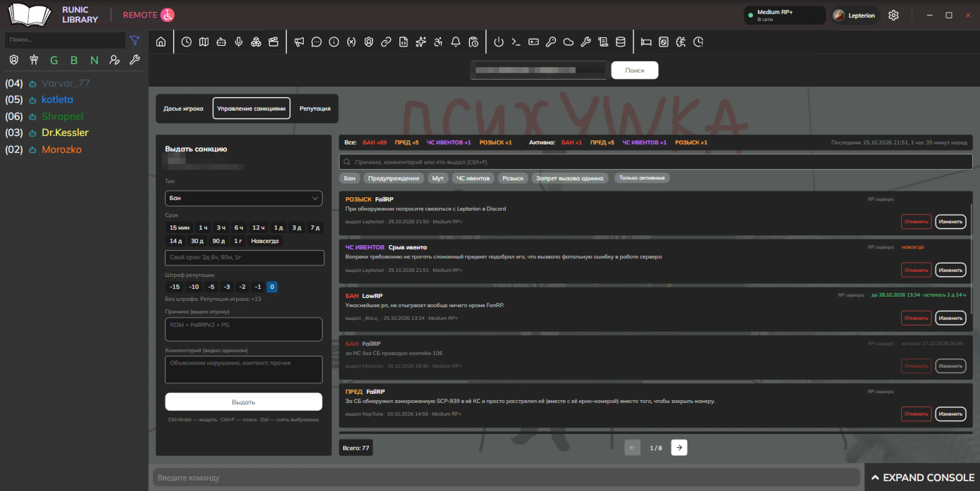Click the power icon in toolbar
980x491 pixels.
tap(499, 42)
